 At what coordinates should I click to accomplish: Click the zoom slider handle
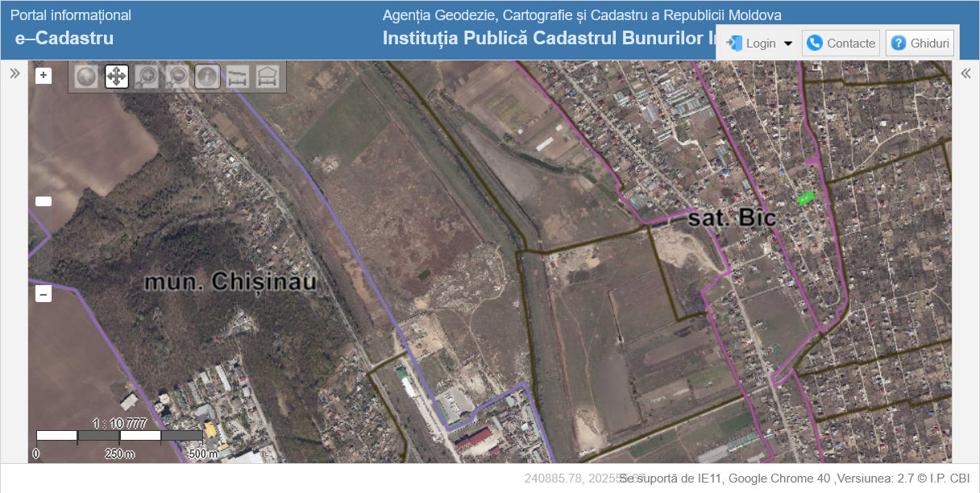point(44,201)
